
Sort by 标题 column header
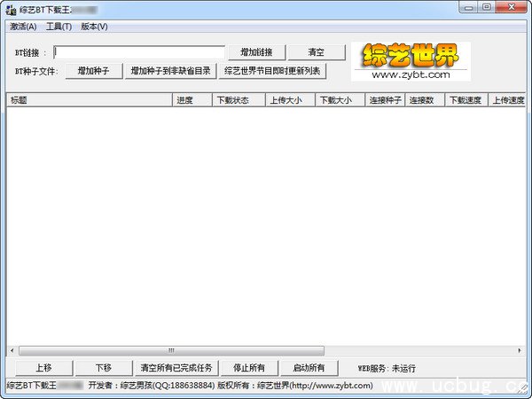(90, 100)
